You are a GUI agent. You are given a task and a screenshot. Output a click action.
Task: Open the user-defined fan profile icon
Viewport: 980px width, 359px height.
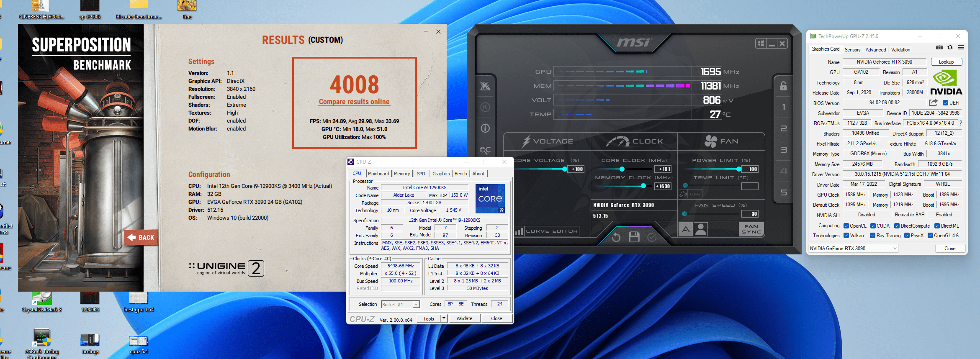click(x=700, y=229)
